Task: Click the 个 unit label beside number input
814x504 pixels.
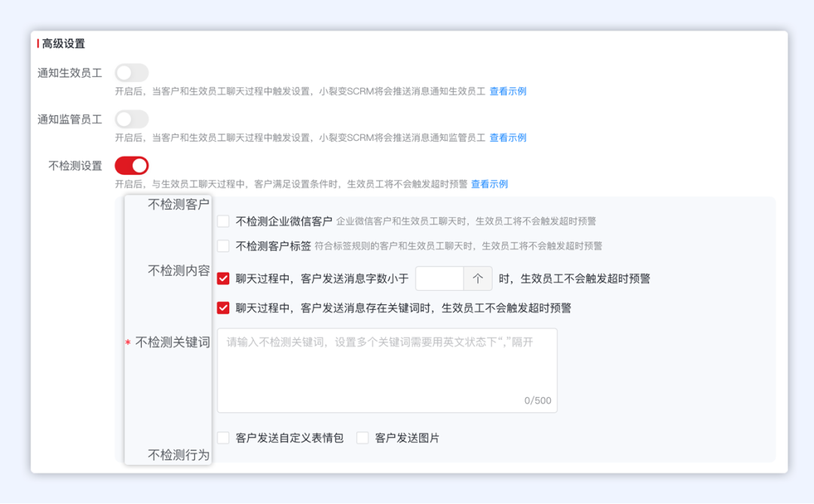Action: [477, 279]
